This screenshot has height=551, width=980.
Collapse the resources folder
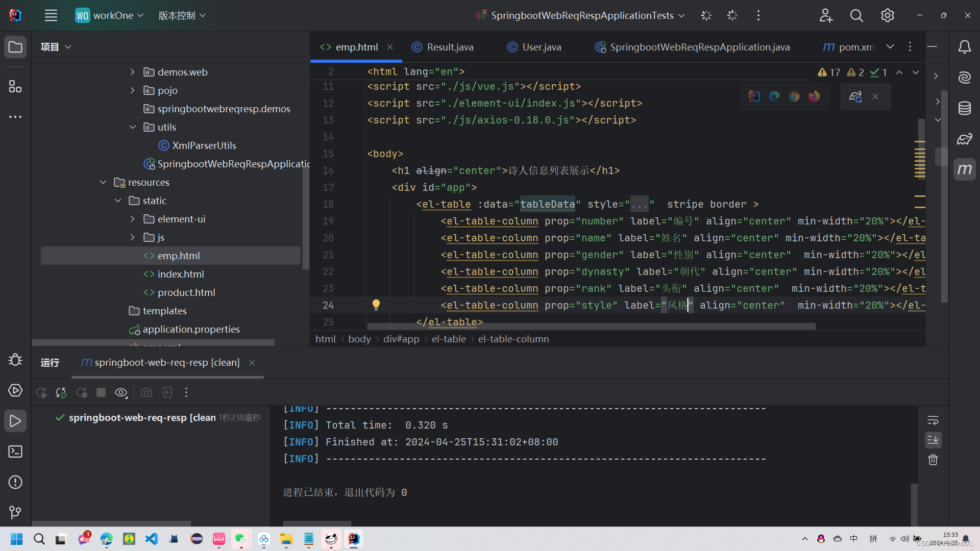tap(103, 182)
